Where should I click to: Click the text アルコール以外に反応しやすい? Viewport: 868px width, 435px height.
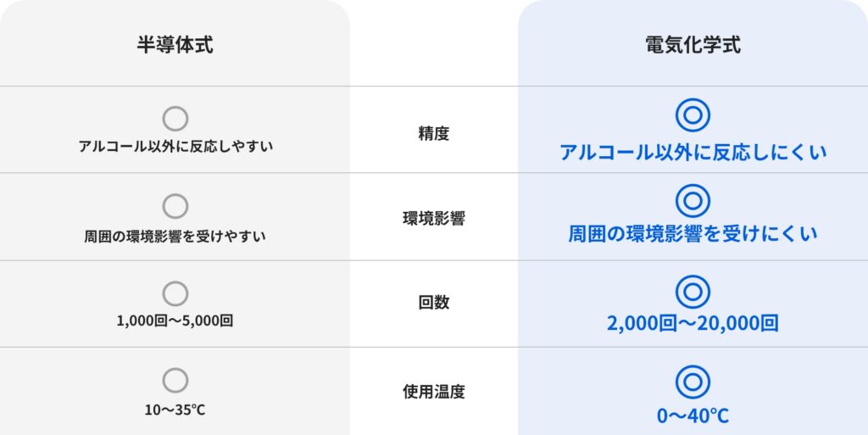point(175,146)
